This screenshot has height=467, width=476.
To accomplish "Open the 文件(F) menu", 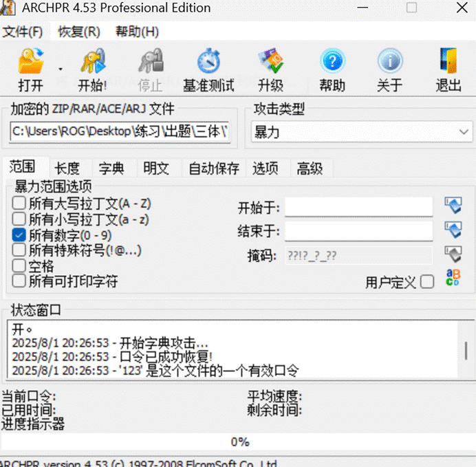I will tap(23, 32).
